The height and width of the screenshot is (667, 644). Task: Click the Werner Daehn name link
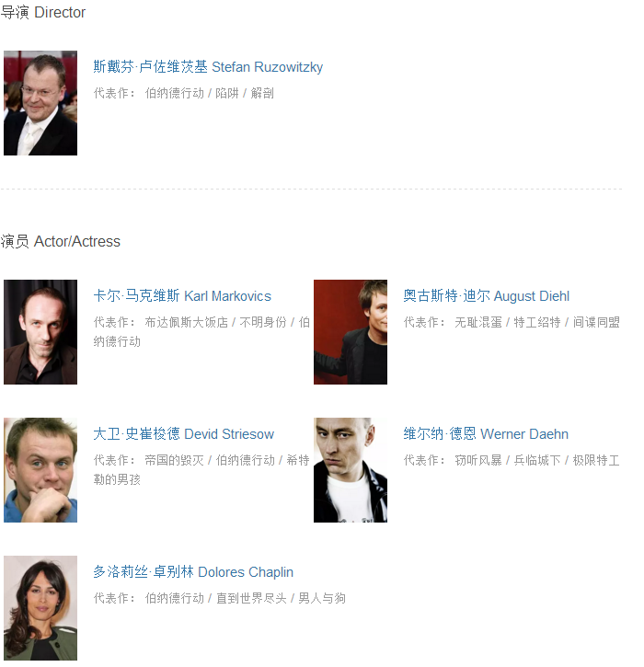486,434
